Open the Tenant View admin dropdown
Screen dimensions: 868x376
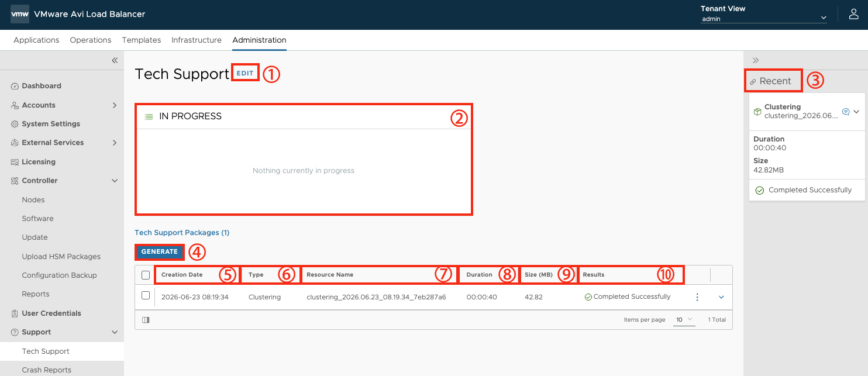(x=764, y=18)
